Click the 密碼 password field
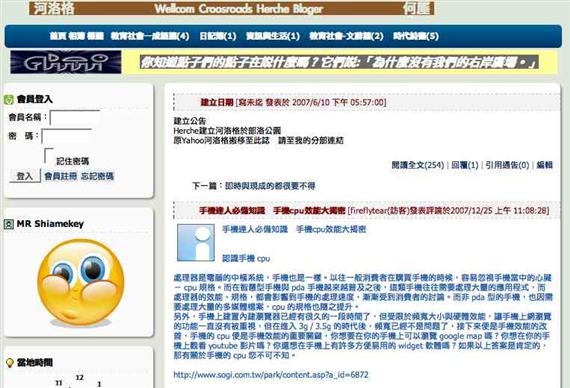Viewport: 570px width, 388px height. click(x=67, y=136)
